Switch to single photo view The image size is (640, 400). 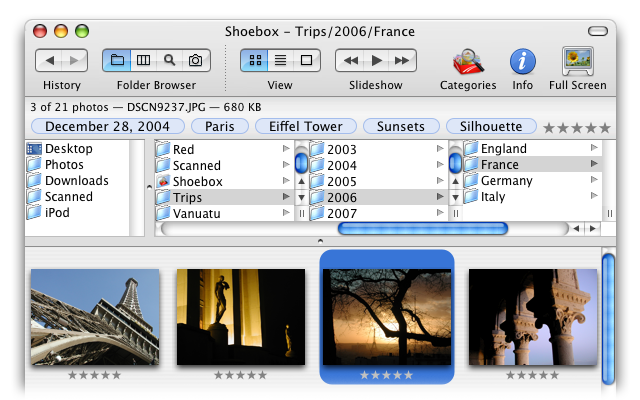[307, 60]
